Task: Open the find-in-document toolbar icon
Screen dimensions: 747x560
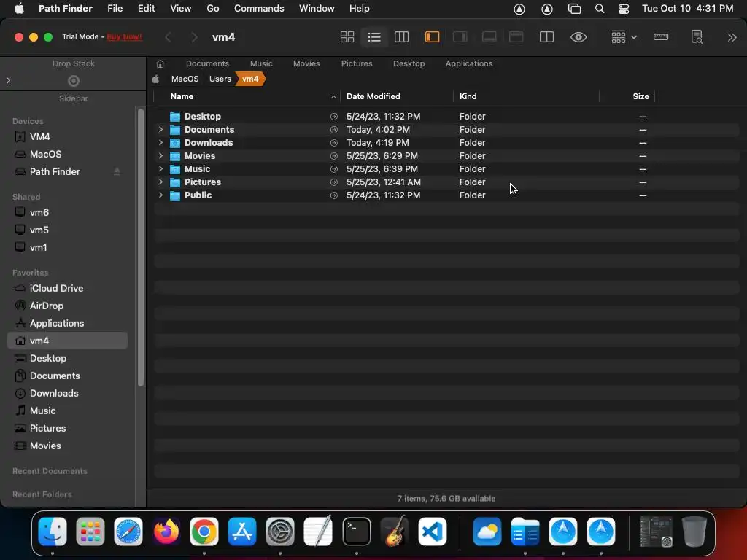Action: coord(697,37)
